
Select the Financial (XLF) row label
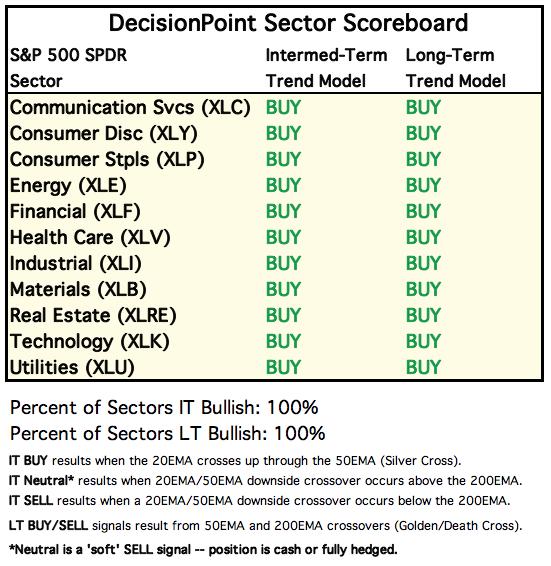point(75,212)
